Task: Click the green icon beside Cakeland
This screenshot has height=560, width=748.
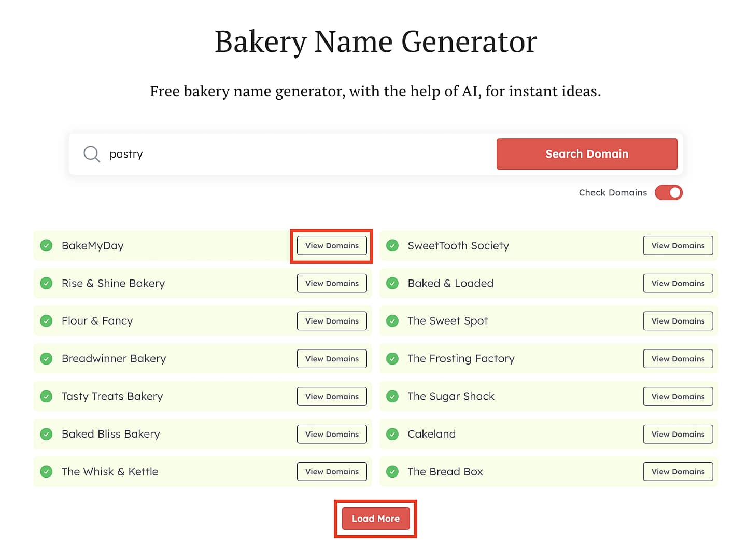Action: [392, 434]
